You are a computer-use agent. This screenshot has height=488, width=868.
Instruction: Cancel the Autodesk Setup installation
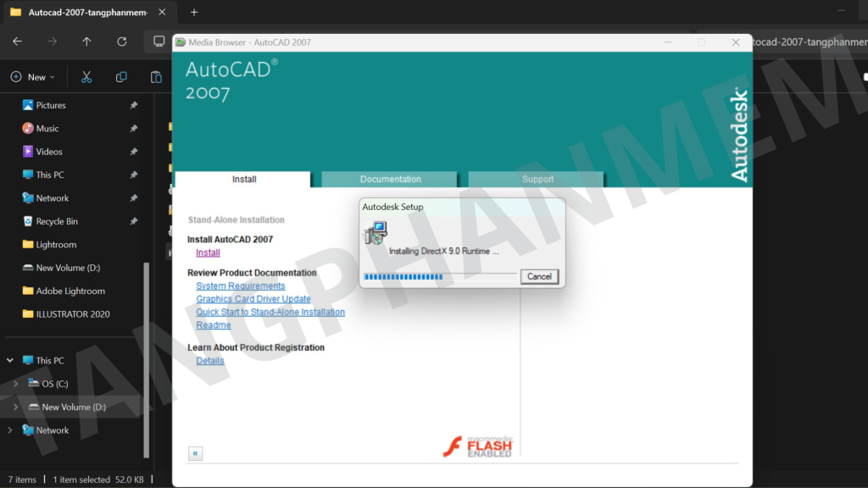coord(539,276)
